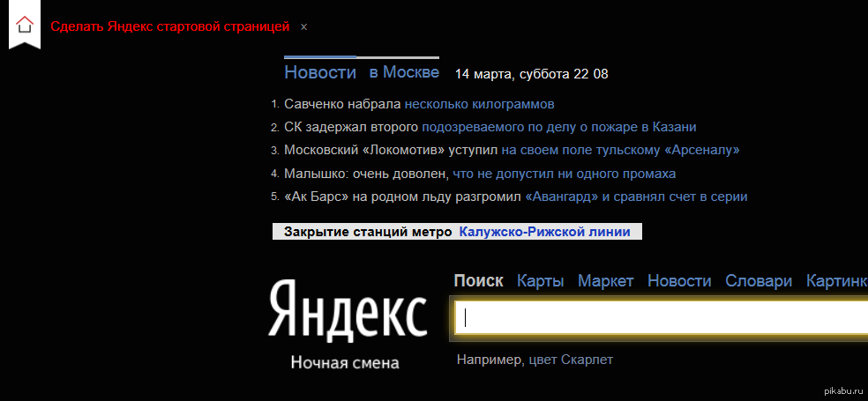Click the date '14 марта, суббота 22 08'

[531, 74]
